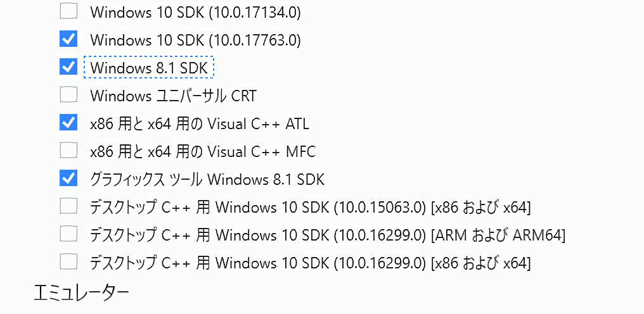Screen dimensions: 644x314
Task: Click the x86 用と x64 用の Visual C++ ATL label
Action: (200, 123)
